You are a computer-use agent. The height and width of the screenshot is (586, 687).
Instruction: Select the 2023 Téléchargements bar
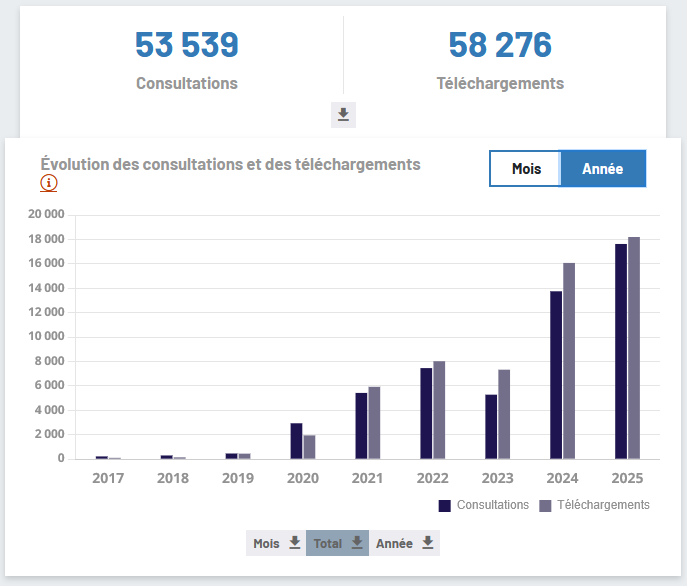pos(504,414)
